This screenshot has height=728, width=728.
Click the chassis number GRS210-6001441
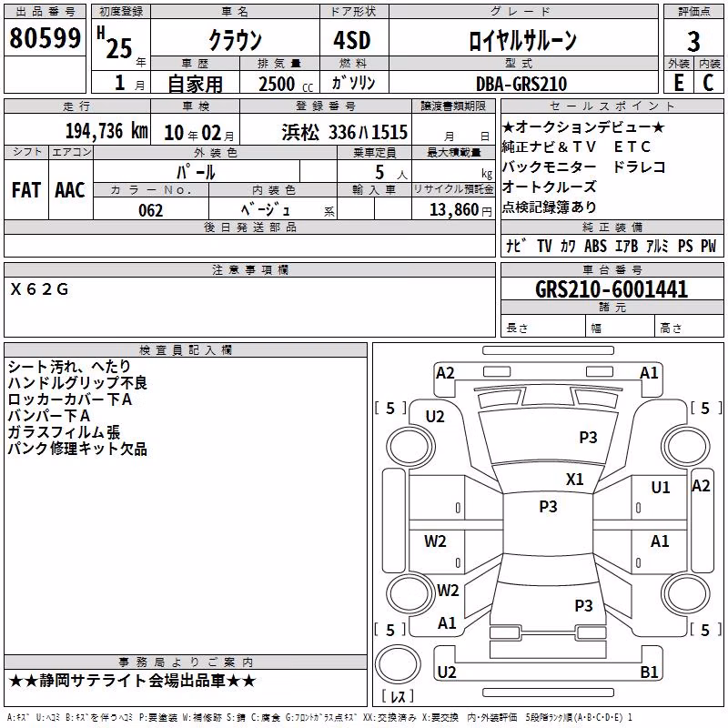point(612,289)
